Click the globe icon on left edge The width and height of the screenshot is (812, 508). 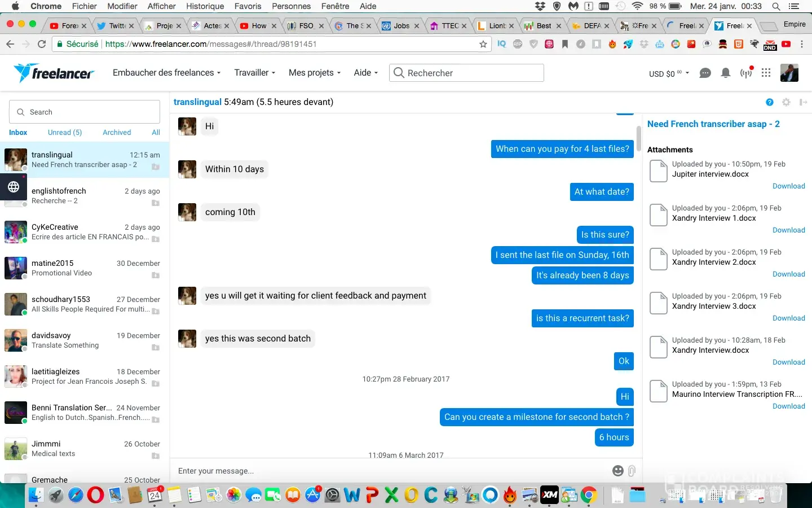14,187
